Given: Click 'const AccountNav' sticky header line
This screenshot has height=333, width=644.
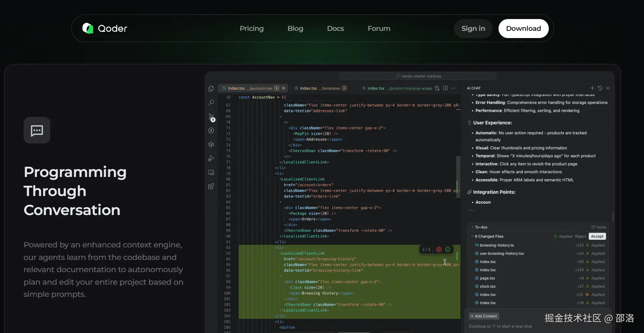Looking at the screenshot, I should coord(262,97).
